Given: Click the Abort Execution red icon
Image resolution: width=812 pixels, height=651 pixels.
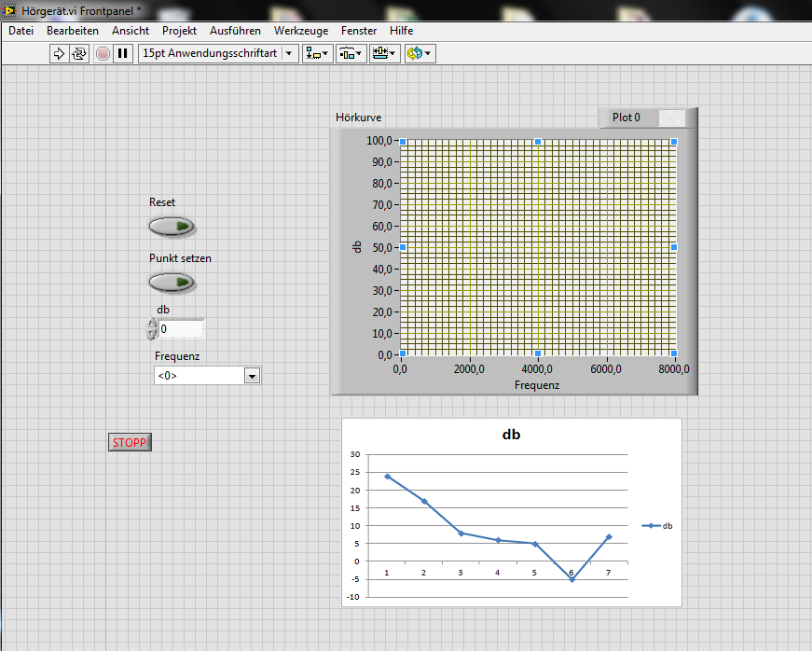Looking at the screenshot, I should pyautogui.click(x=103, y=53).
